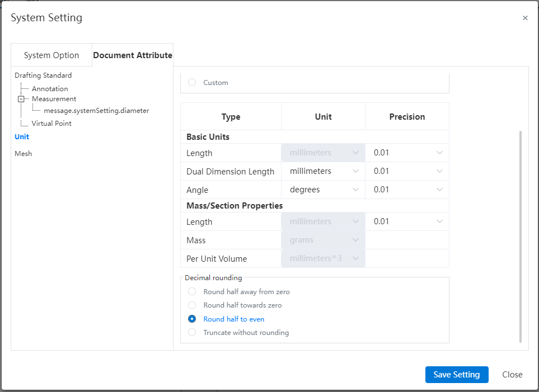Open Dual Dimension Length unit dropdown
This screenshot has height=392, width=539.
tap(323, 171)
